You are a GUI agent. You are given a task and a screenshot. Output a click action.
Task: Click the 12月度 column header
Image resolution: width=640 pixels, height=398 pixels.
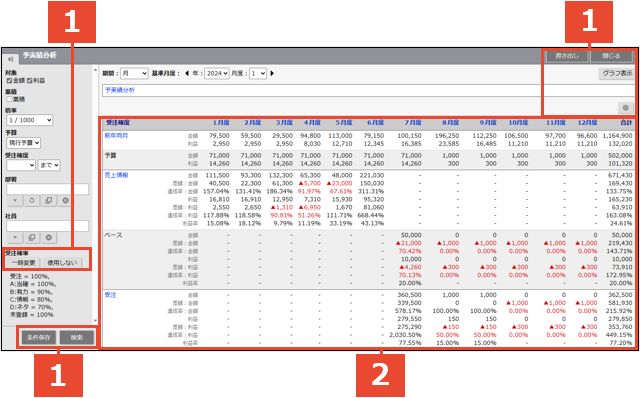pos(587,122)
